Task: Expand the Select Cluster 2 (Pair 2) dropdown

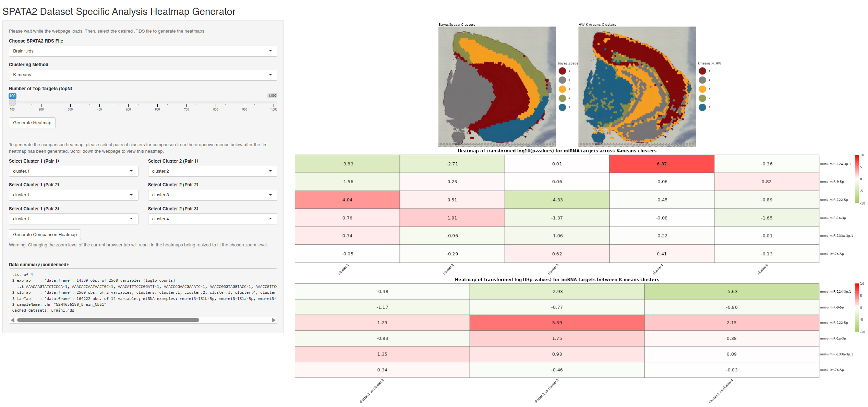Action: click(x=213, y=195)
